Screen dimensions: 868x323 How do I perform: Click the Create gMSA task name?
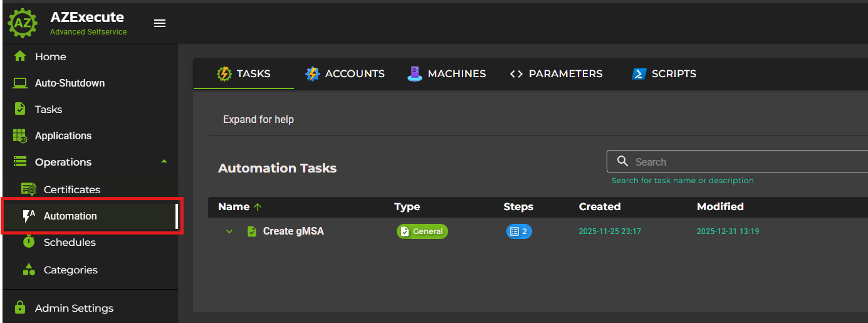(293, 231)
